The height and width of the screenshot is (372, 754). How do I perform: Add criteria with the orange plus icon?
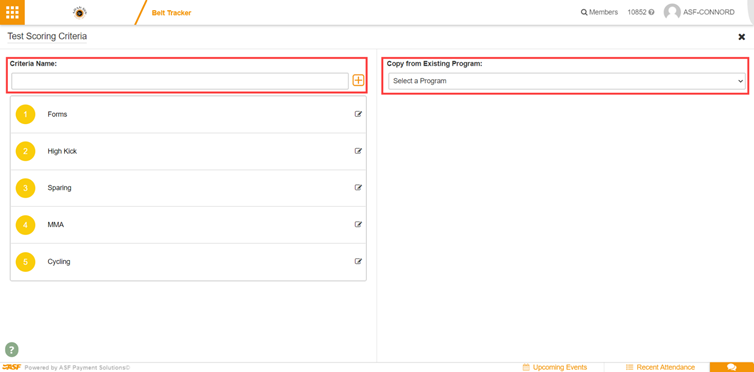358,80
